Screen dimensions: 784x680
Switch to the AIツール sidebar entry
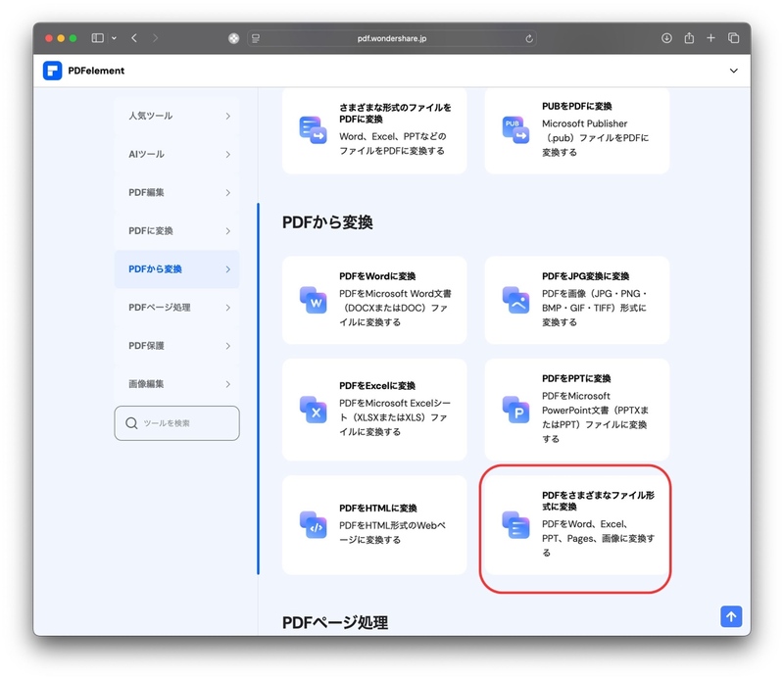(176, 154)
